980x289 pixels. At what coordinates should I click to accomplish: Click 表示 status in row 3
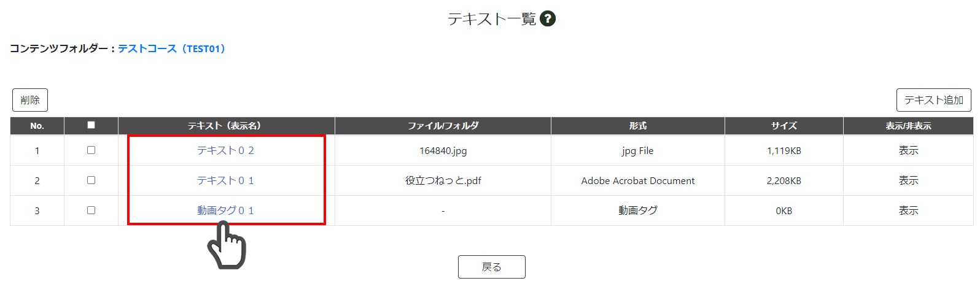point(908,210)
